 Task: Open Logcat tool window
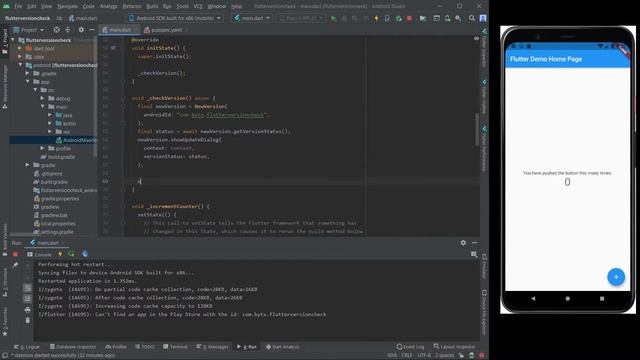pyautogui.click(x=27, y=347)
